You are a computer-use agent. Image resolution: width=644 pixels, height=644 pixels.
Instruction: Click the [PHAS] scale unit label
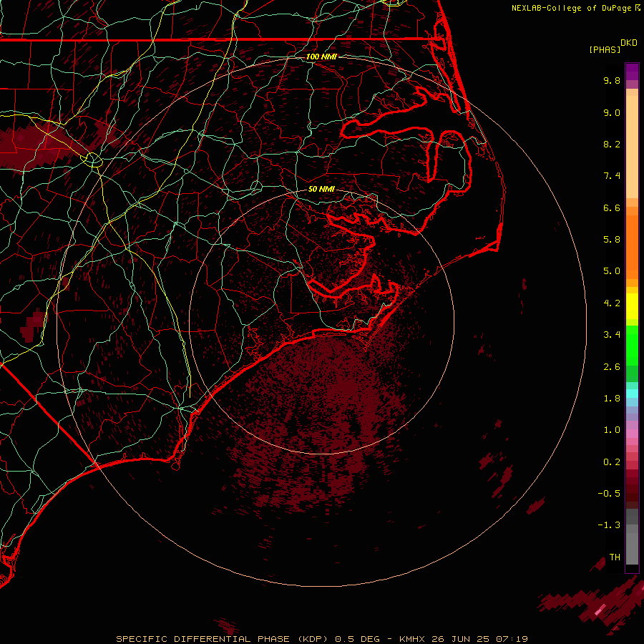click(605, 50)
